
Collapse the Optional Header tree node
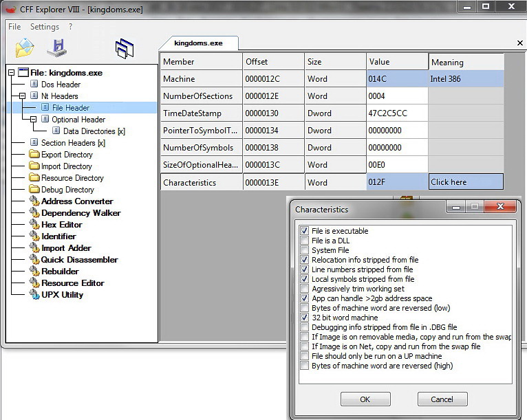pyautogui.click(x=33, y=119)
